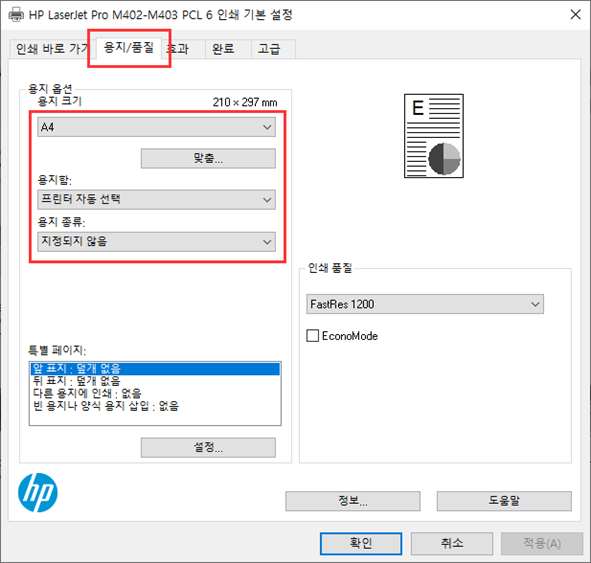Click the page preview thumbnail
Screen dimensions: 591x563
(x=434, y=136)
